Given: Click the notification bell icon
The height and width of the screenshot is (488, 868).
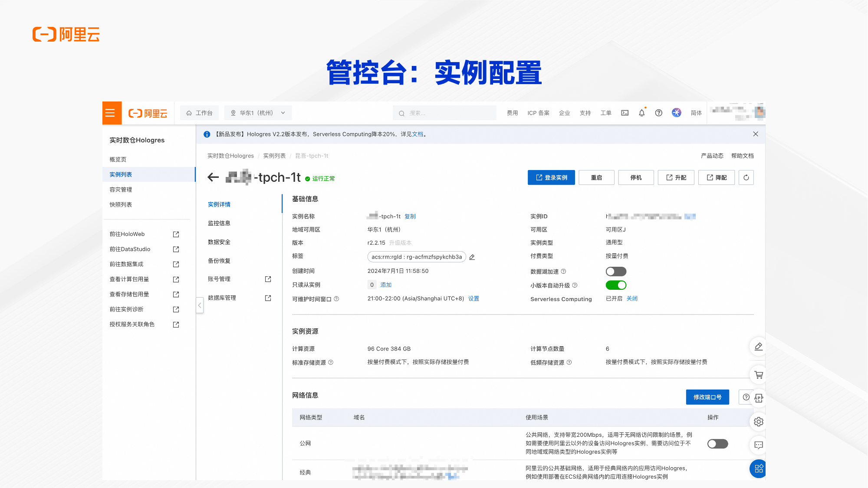Looking at the screenshot, I should click(x=641, y=113).
